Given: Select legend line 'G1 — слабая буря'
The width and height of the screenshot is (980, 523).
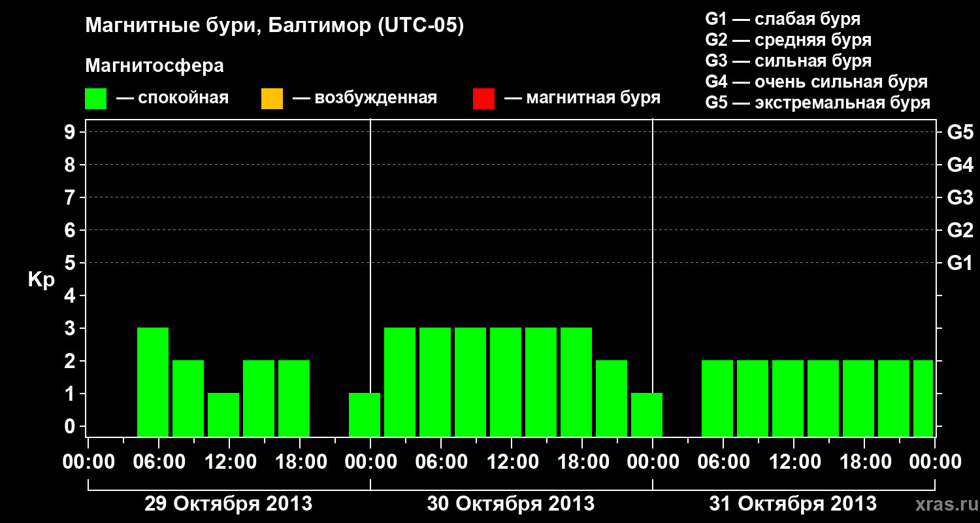Looking at the screenshot, I should point(783,19).
